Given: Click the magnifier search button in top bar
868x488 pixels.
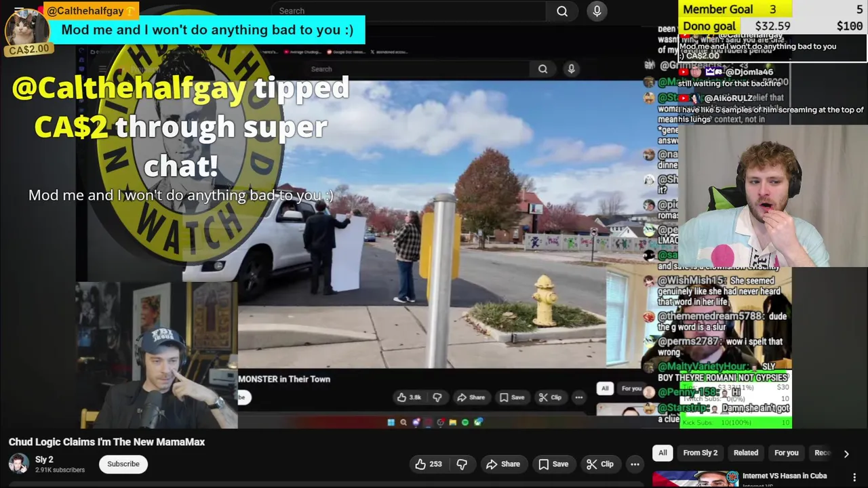Looking at the screenshot, I should click(562, 11).
